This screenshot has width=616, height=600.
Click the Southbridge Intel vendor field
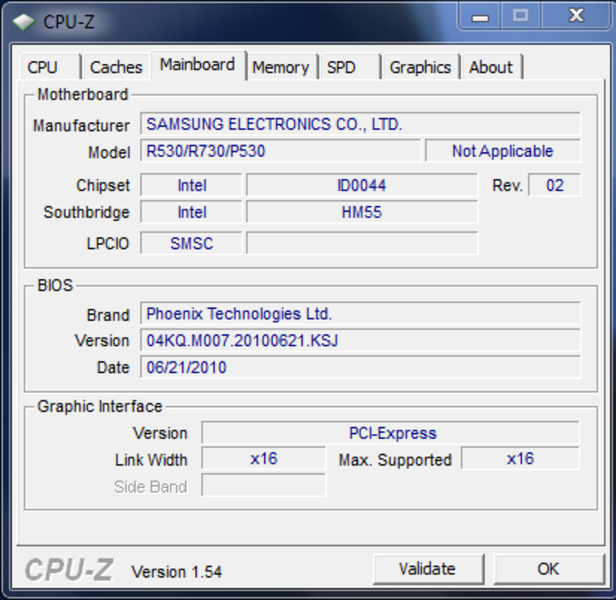point(191,212)
